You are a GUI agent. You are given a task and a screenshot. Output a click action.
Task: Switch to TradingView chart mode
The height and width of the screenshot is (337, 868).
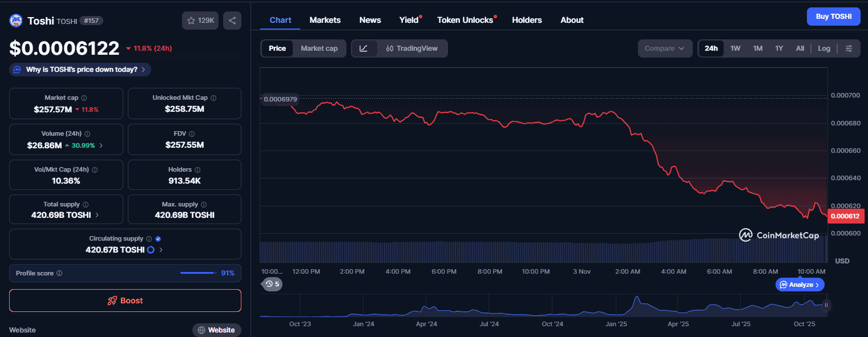(x=411, y=48)
